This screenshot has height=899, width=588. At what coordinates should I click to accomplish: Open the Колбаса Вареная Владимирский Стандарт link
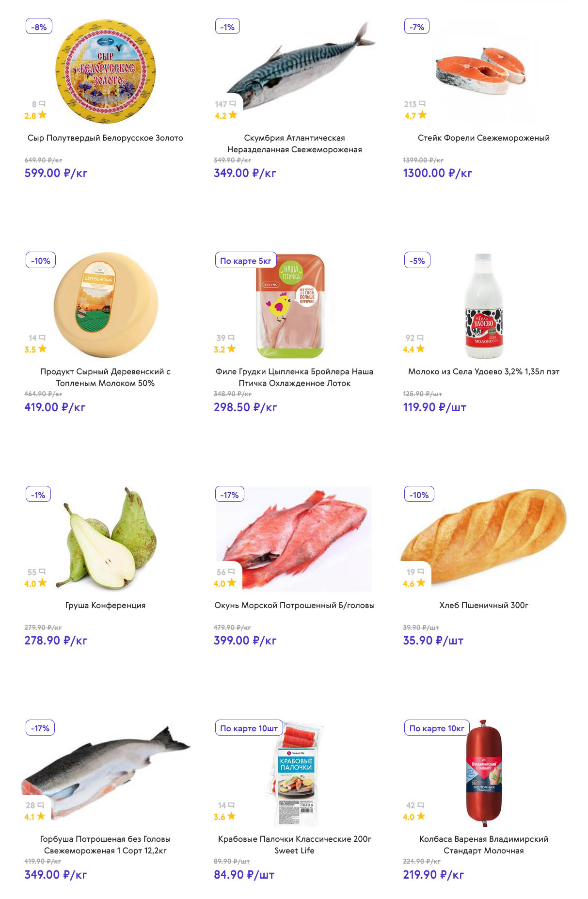point(483,845)
